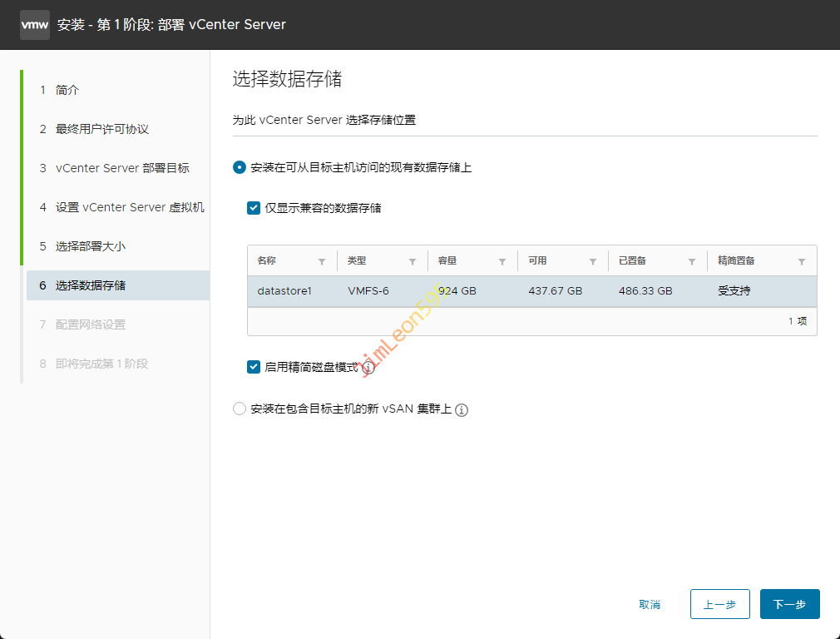840x639 pixels.
Task: Go to step 1 简介
Action: 67,90
